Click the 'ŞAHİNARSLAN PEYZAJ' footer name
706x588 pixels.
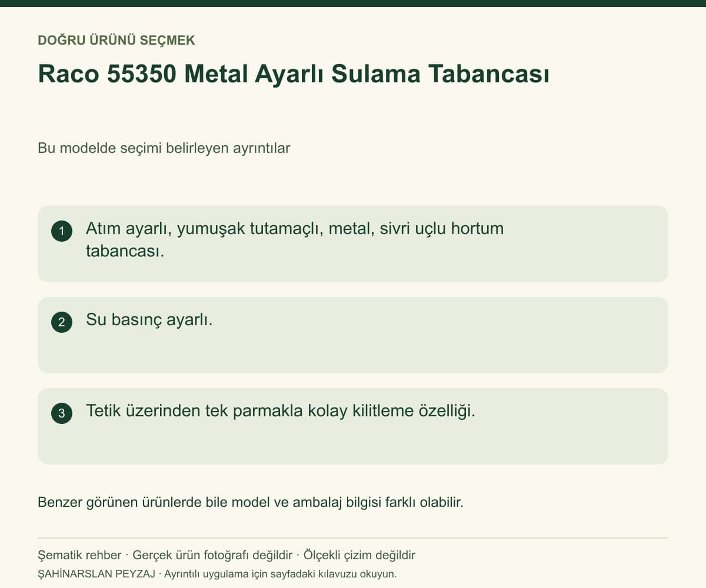[x=96, y=573]
